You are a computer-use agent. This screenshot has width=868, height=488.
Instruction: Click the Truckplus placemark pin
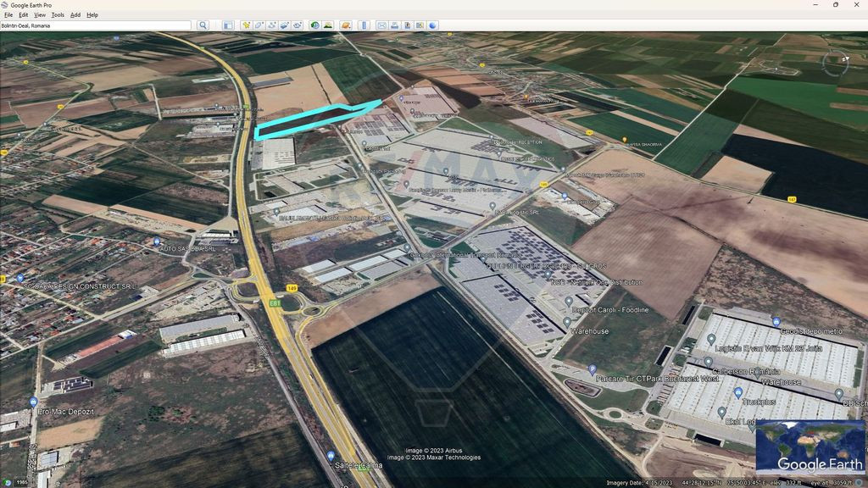click(x=738, y=392)
